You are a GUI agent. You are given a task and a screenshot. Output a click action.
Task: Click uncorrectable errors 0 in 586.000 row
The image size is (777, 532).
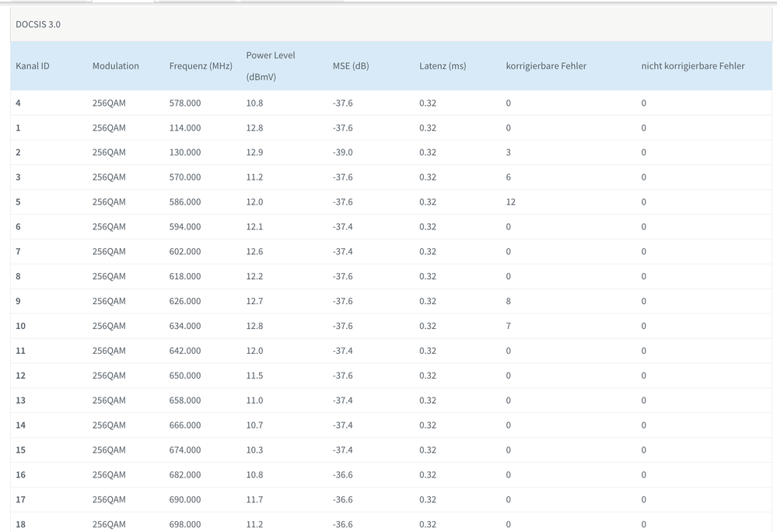(x=644, y=202)
